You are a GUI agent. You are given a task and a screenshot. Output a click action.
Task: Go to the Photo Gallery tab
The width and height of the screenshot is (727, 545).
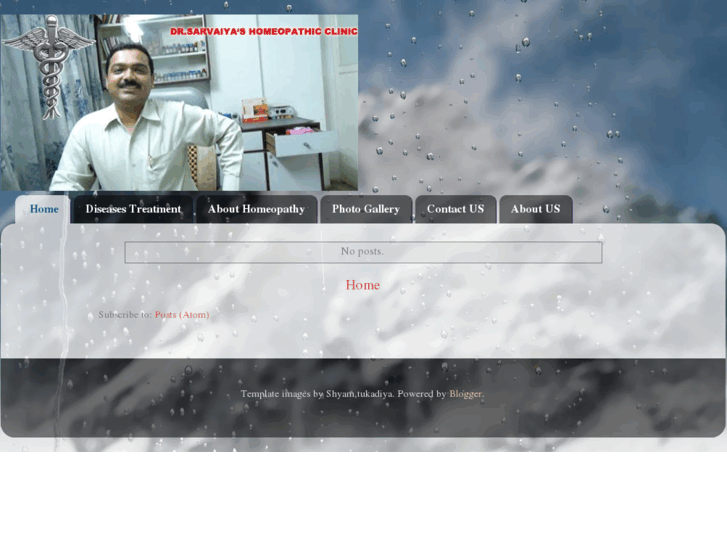[x=366, y=209]
